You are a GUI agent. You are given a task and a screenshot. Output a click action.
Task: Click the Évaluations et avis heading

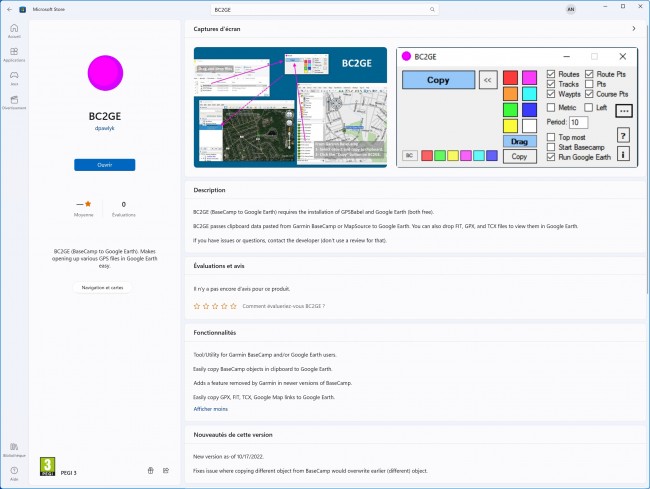[x=219, y=266]
